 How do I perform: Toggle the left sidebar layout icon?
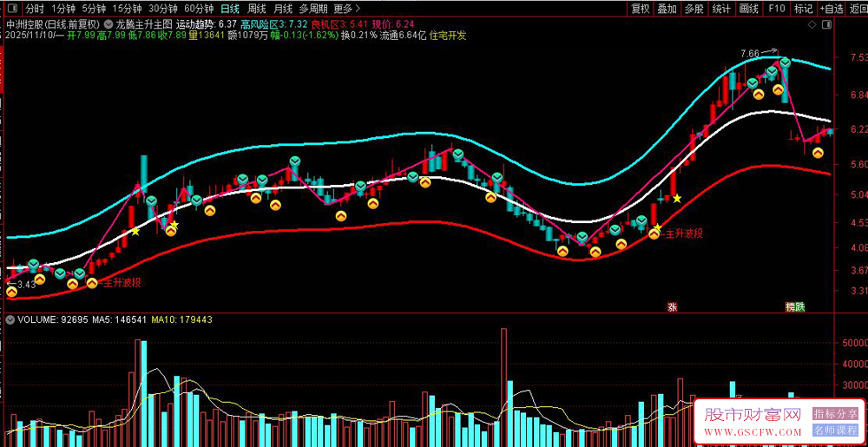point(11,9)
